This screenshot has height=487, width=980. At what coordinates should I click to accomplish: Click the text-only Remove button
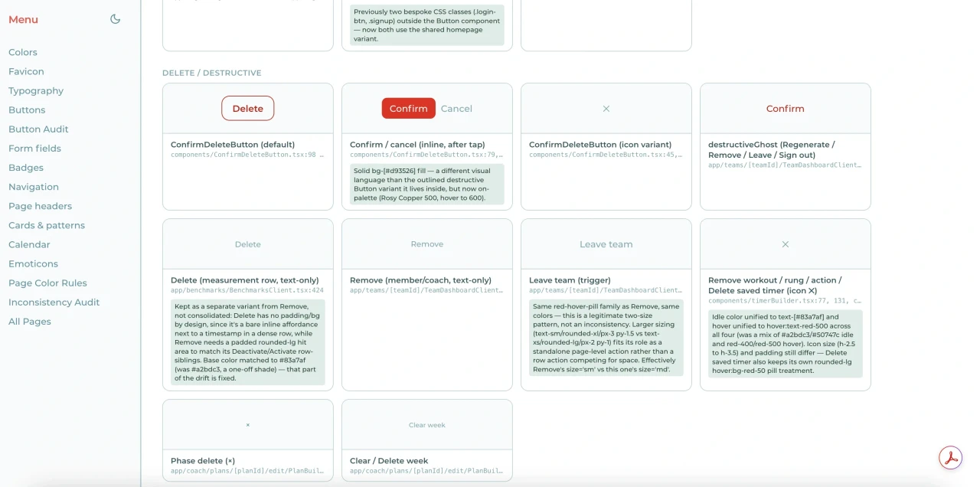tap(427, 244)
